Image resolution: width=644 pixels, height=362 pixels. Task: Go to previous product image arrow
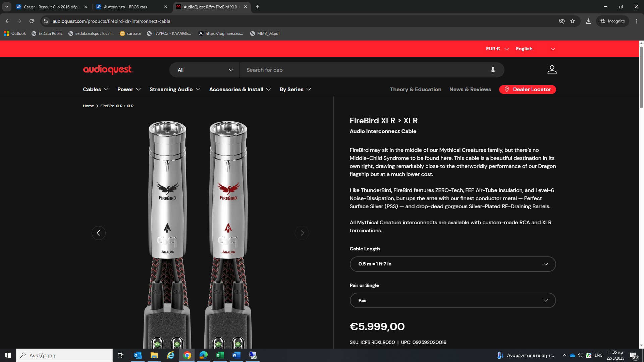[98, 233]
